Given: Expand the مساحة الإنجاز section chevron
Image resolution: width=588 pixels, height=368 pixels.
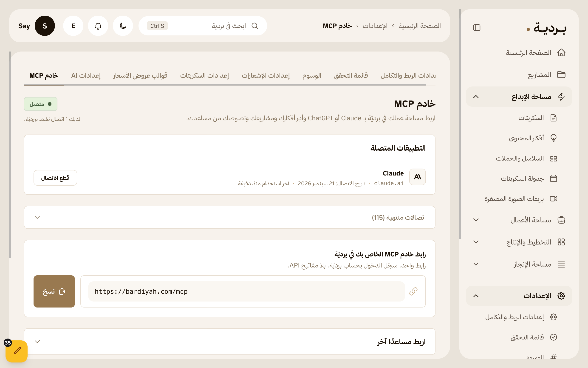Looking at the screenshot, I should pyautogui.click(x=476, y=264).
